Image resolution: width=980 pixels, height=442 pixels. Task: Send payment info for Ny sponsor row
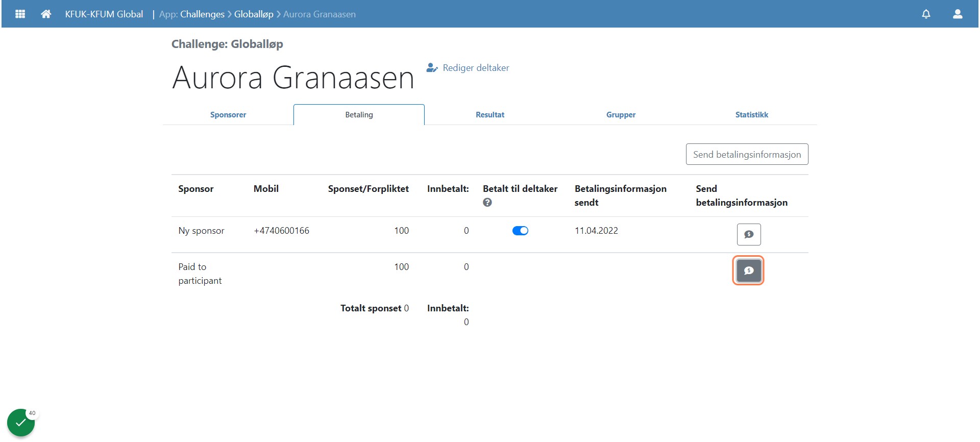(749, 234)
